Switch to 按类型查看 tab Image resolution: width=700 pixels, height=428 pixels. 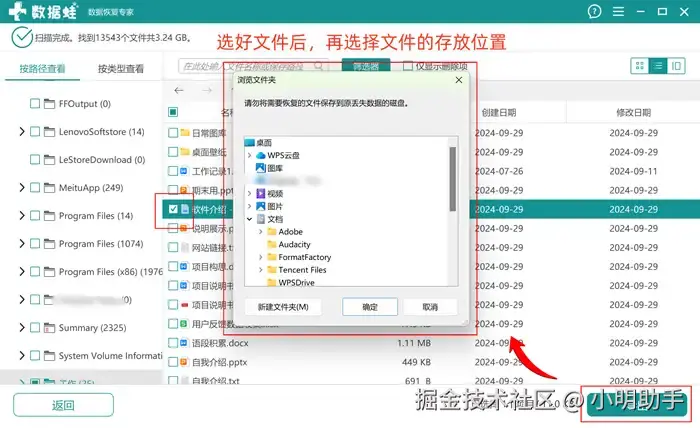point(121,69)
